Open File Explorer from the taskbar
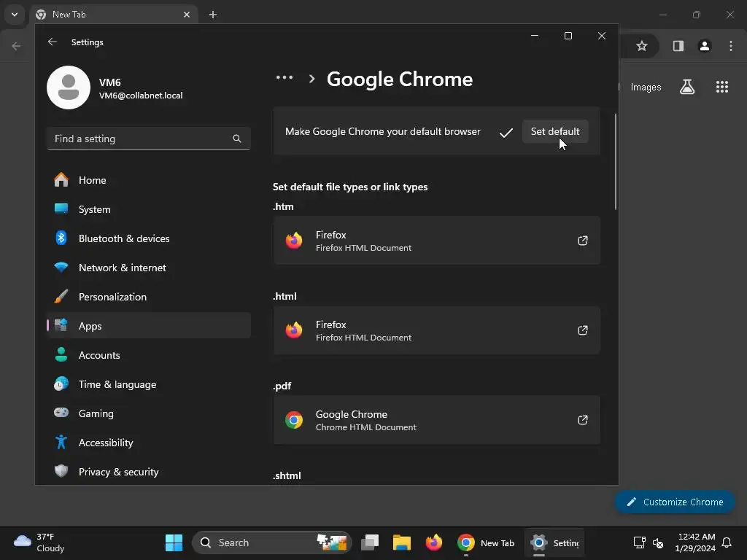This screenshot has height=560, width=747. click(x=402, y=542)
